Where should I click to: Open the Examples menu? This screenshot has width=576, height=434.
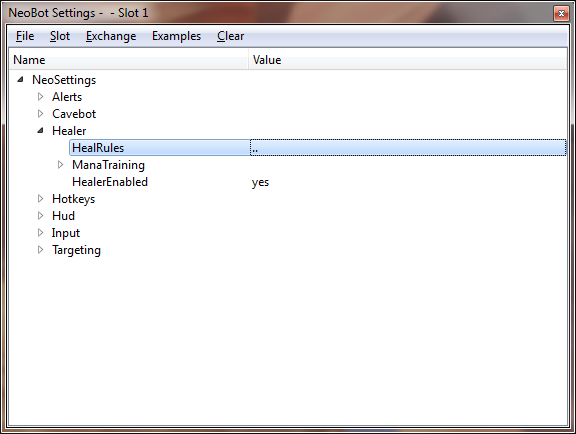pyautogui.click(x=176, y=36)
